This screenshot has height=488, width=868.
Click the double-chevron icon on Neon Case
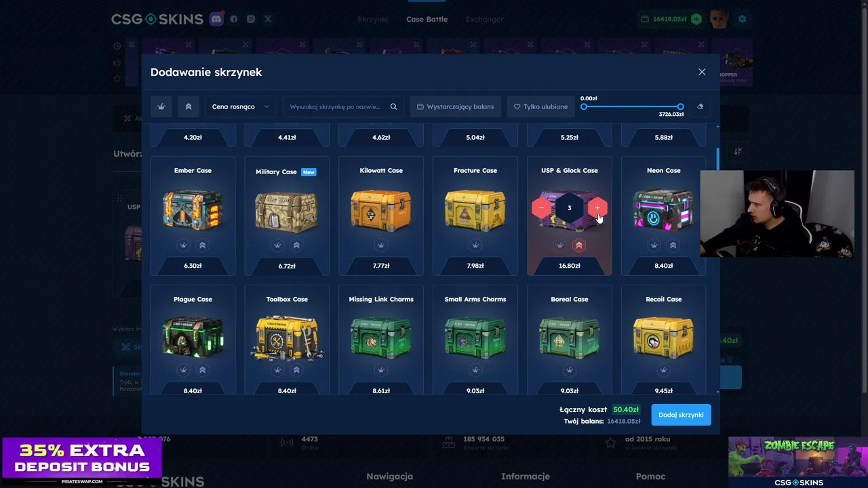(673, 245)
